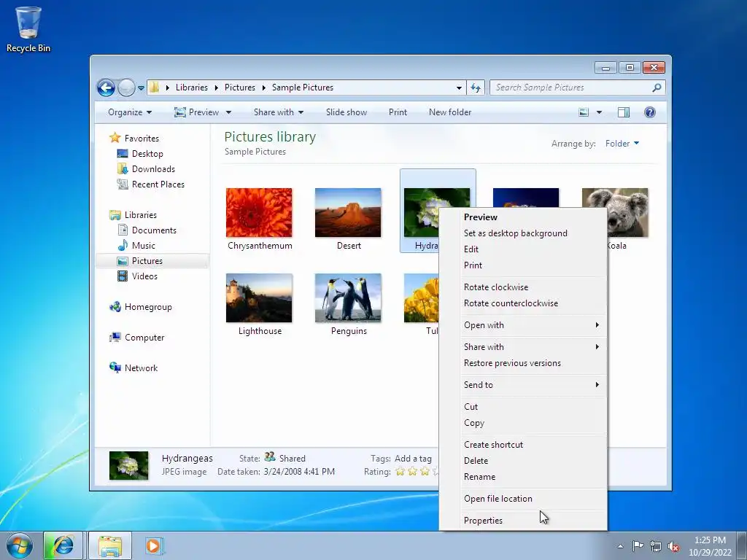
Task: Open Windows Media Player from taskbar
Action: pos(153,545)
